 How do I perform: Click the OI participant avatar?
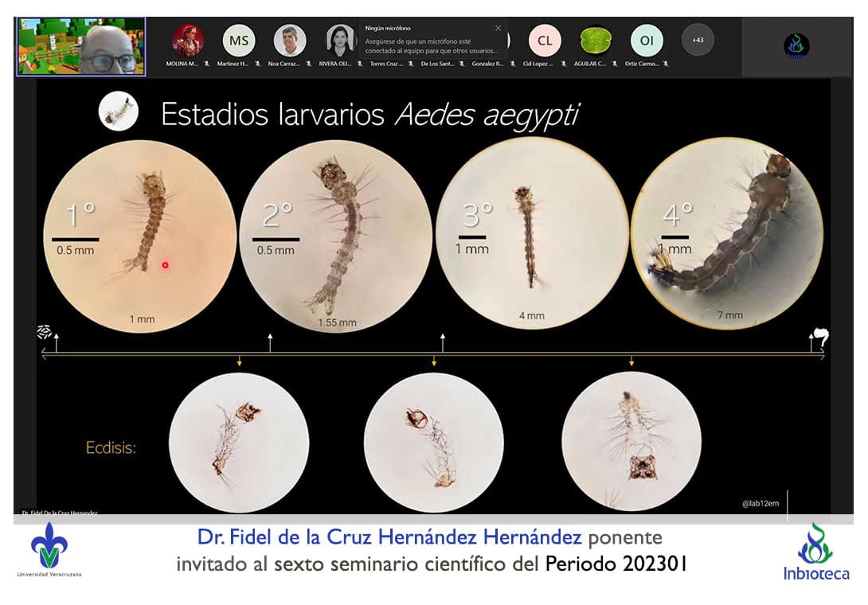[x=647, y=40]
